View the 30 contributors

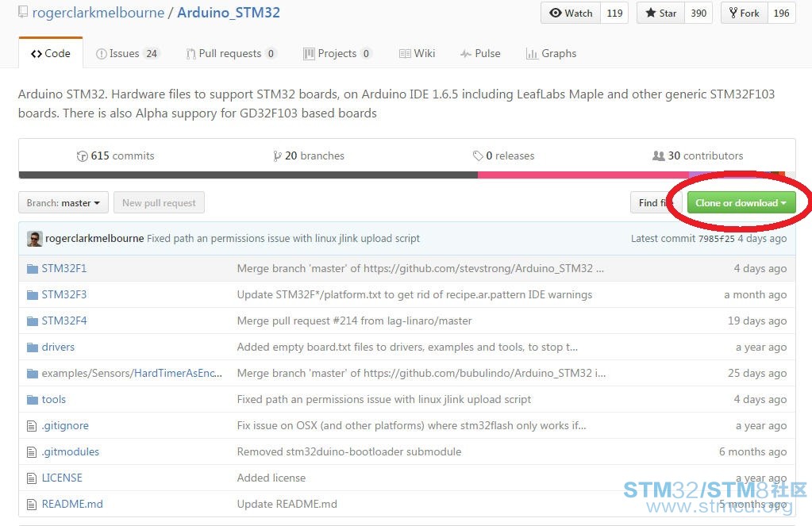tap(698, 155)
